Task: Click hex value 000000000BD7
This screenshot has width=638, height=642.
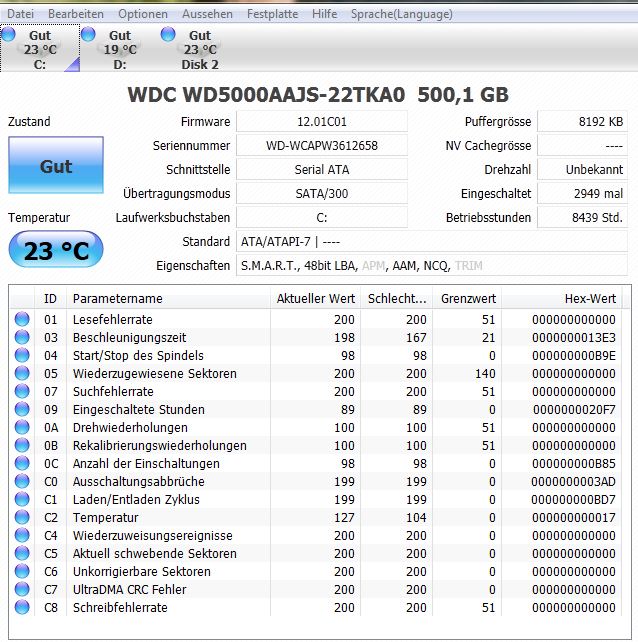Action: click(x=574, y=500)
